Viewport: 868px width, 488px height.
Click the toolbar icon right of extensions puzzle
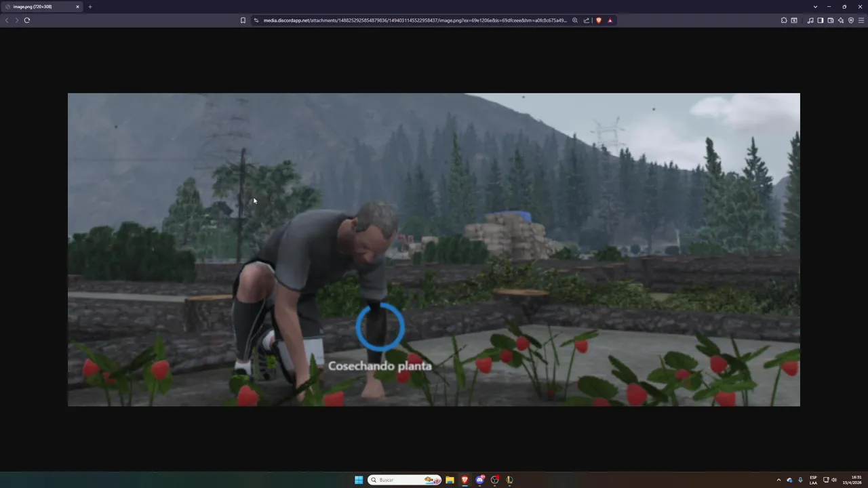pos(794,20)
